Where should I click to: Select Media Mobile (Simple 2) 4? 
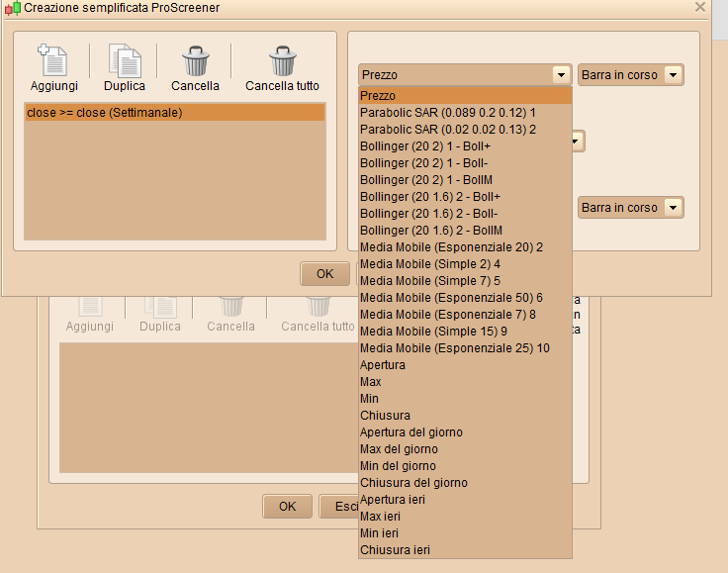click(x=465, y=264)
